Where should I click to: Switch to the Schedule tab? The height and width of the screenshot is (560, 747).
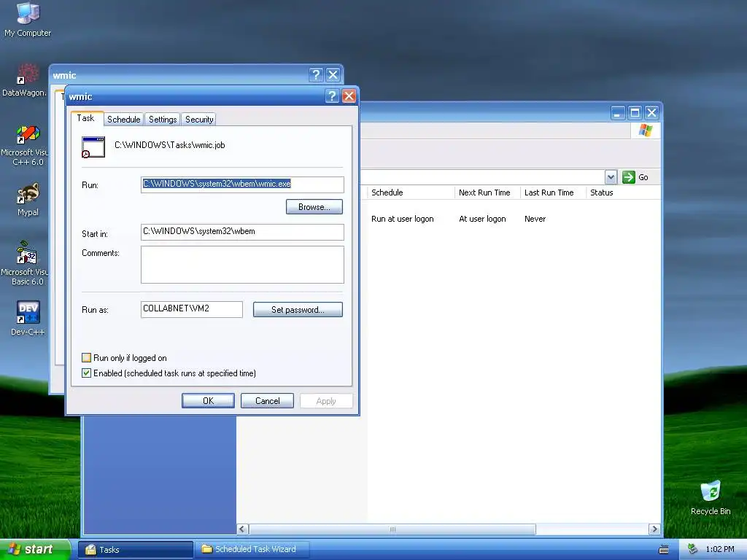123,119
